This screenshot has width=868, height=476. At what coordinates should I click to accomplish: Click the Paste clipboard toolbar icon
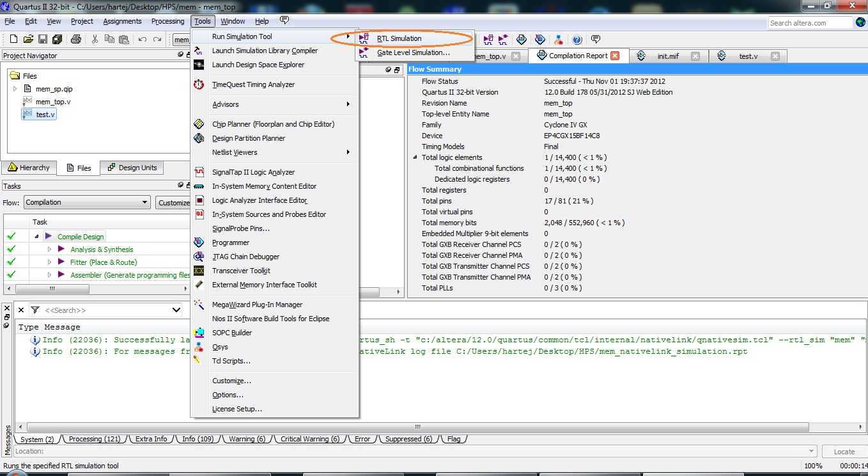pyautogui.click(x=124, y=40)
